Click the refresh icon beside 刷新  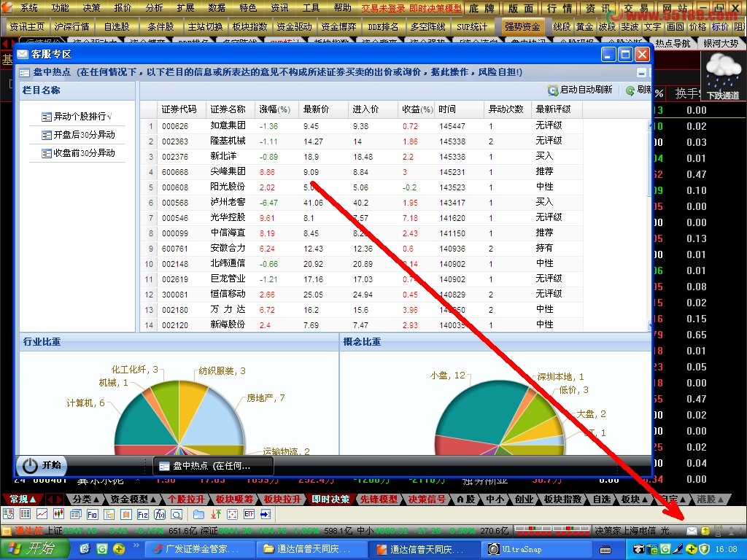[x=630, y=90]
